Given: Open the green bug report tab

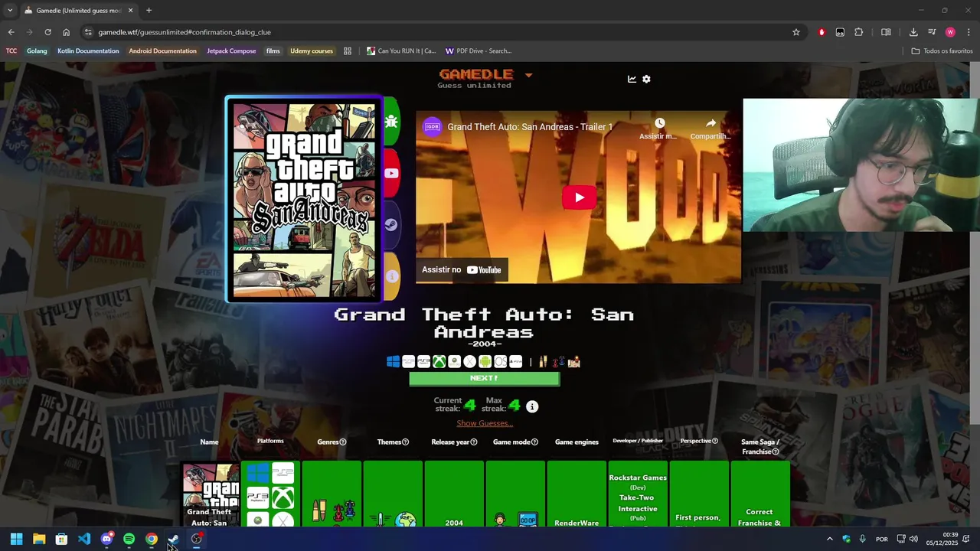Looking at the screenshot, I should click(x=391, y=121).
